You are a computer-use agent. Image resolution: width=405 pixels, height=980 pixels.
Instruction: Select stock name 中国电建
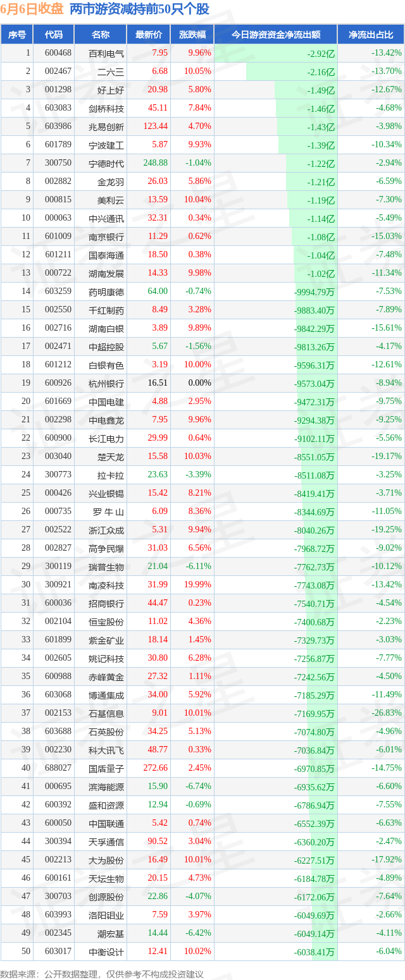pyautogui.click(x=106, y=401)
